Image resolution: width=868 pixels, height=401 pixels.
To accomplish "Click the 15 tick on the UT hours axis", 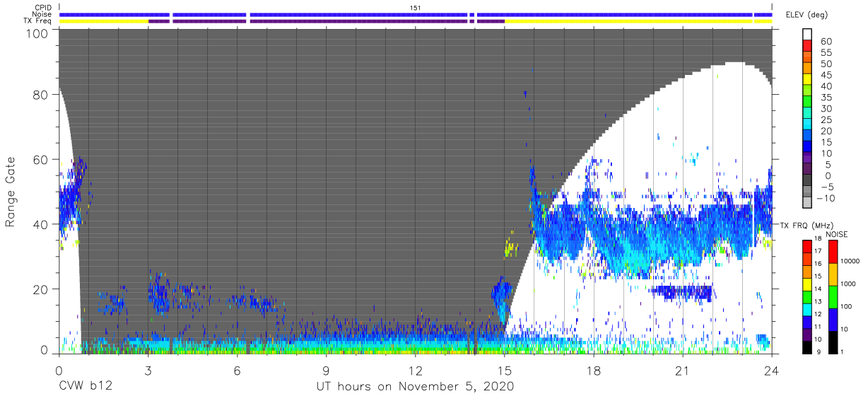I will click(505, 371).
